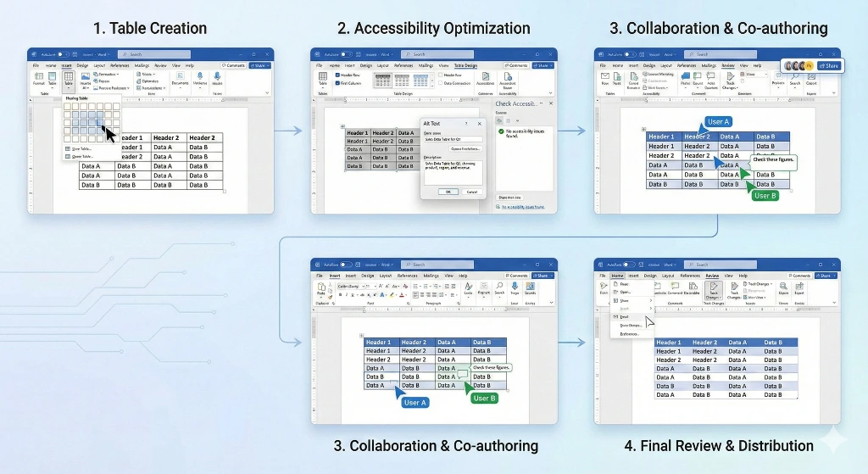Click the Pictures icon in Table Creation window ribbon

pyautogui.click(x=86, y=76)
